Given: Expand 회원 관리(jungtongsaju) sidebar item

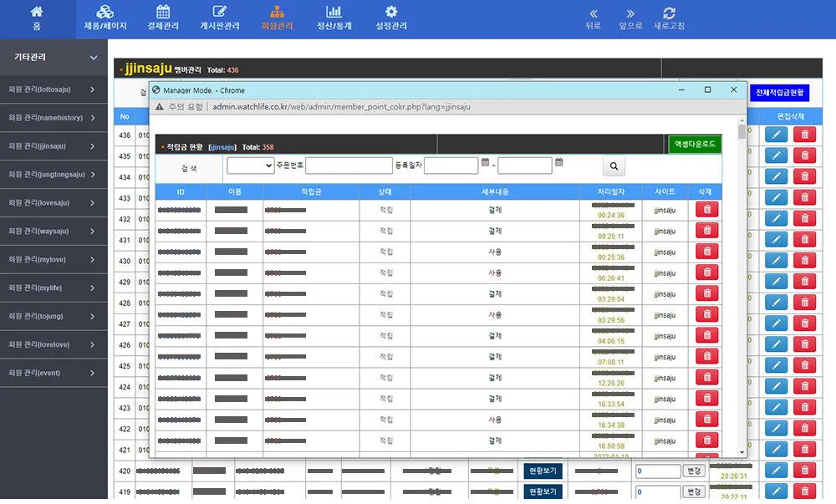Looking at the screenshot, I should 54,174.
